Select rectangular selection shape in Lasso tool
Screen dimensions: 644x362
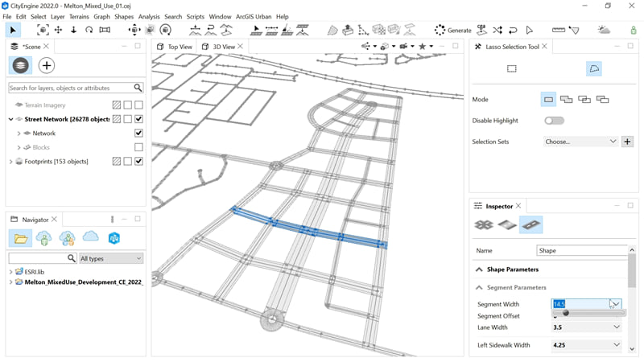tap(512, 68)
